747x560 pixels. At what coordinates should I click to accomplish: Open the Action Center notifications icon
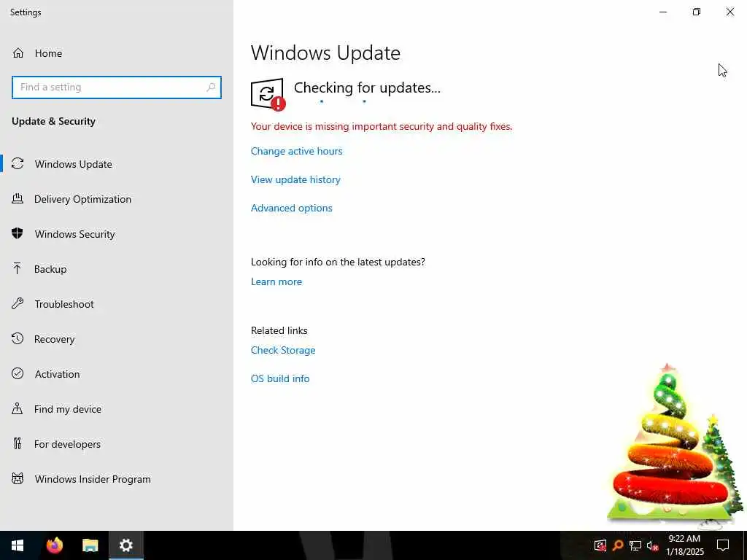pos(723,545)
